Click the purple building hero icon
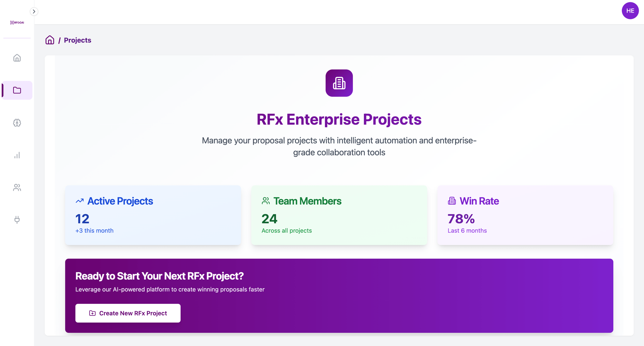 coord(339,83)
